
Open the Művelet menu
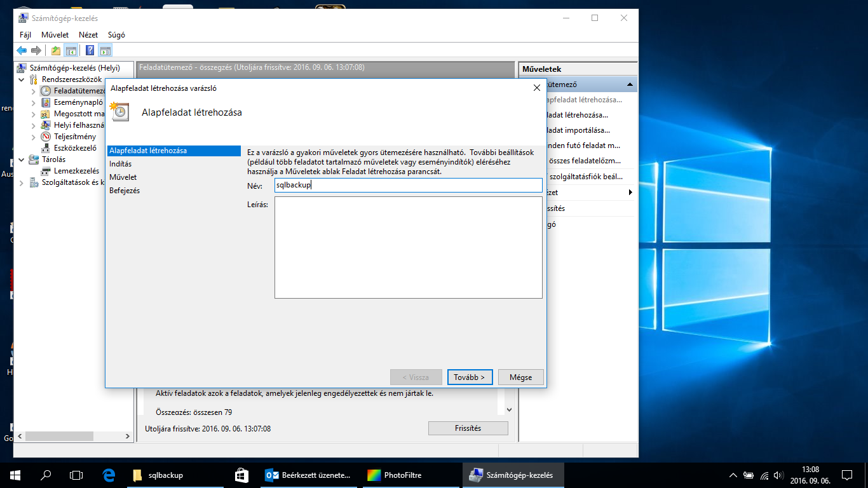point(55,35)
